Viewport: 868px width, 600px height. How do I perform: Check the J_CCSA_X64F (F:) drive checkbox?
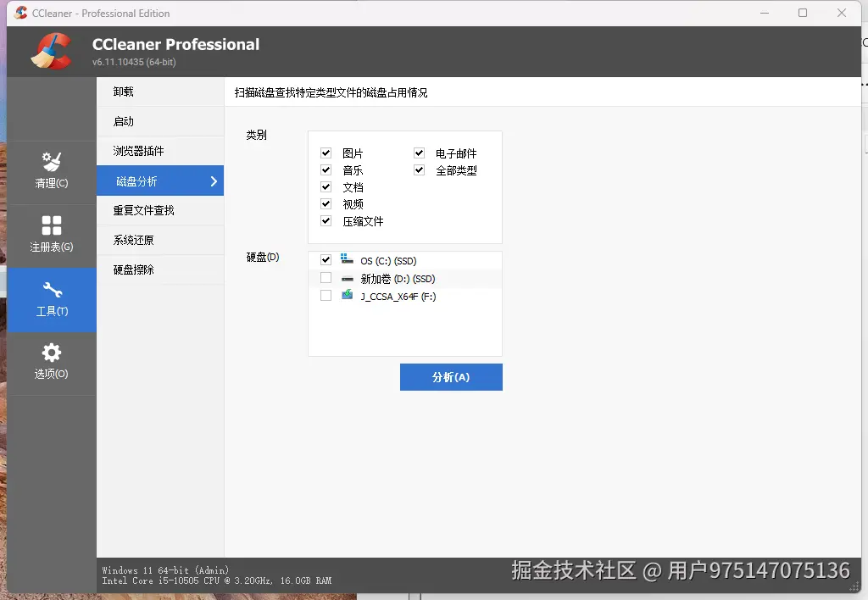pos(326,296)
